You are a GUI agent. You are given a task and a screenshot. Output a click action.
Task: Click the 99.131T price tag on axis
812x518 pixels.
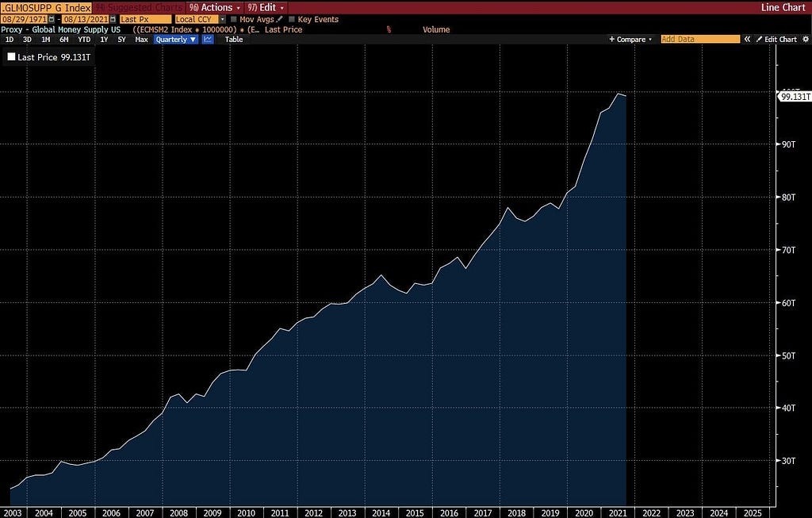tap(795, 97)
